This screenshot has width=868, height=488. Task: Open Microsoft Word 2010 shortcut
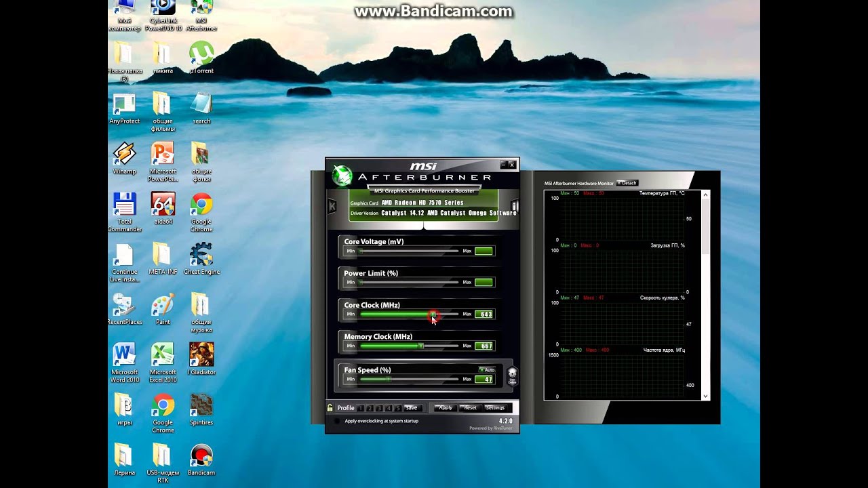pos(124,363)
